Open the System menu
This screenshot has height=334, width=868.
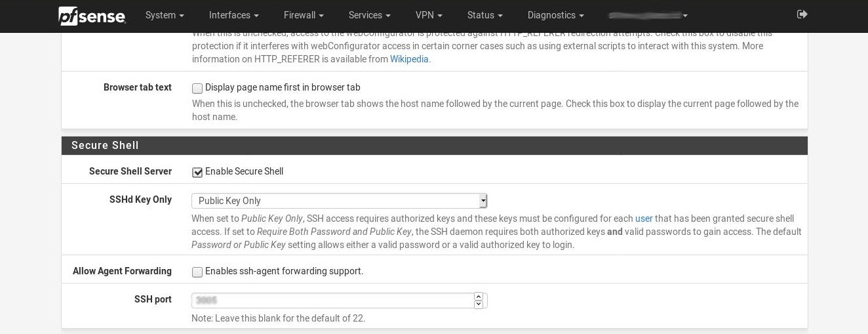(165, 15)
